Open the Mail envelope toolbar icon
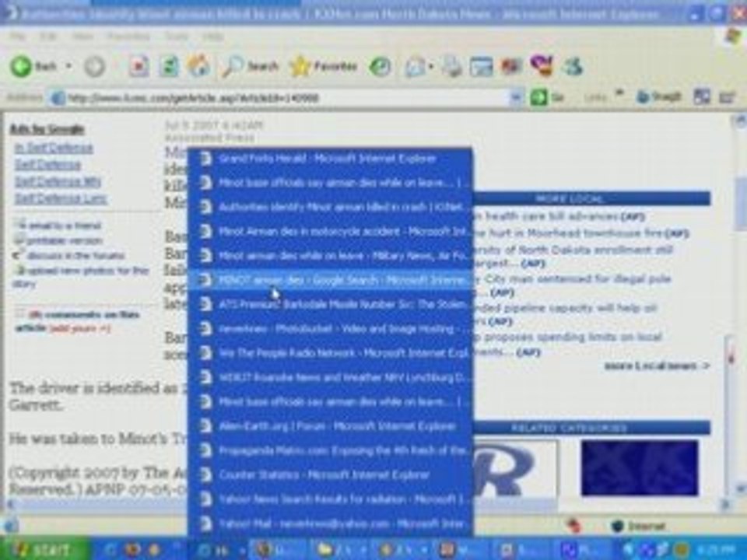Screen dimensions: 747x560 point(415,67)
